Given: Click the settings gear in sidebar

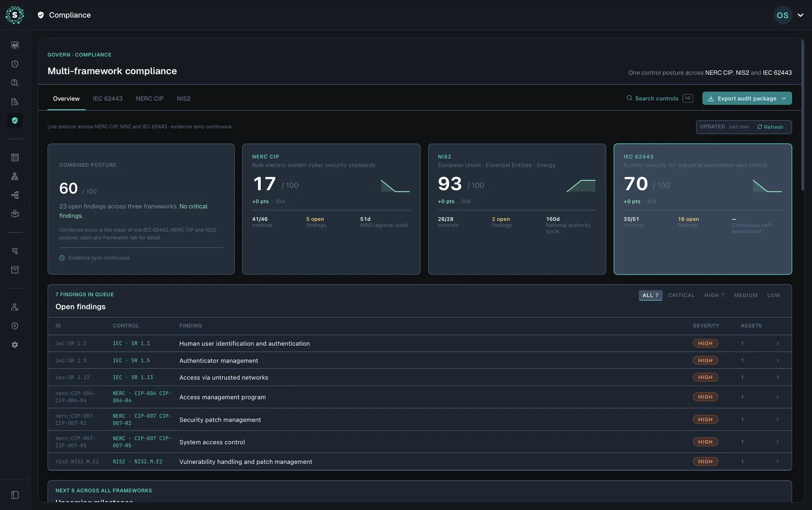Looking at the screenshot, I should [15, 345].
